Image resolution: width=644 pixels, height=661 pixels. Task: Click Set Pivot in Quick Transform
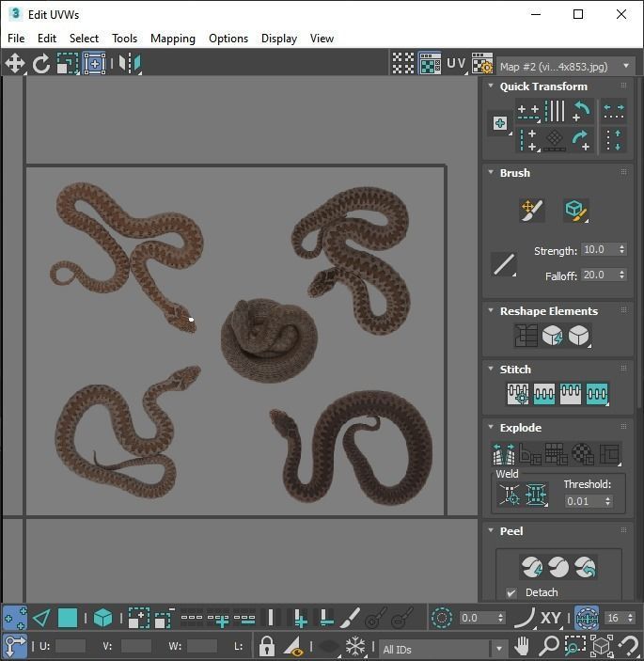(x=500, y=123)
